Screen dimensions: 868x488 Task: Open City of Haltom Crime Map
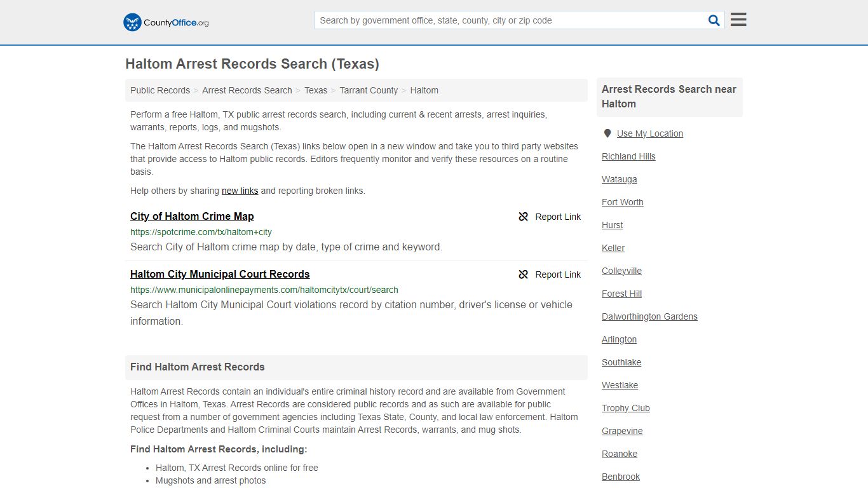pyautogui.click(x=192, y=216)
